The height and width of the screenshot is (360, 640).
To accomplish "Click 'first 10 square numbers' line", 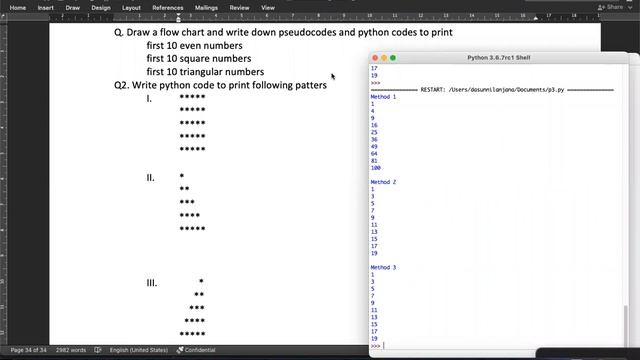I will click(x=199, y=58).
